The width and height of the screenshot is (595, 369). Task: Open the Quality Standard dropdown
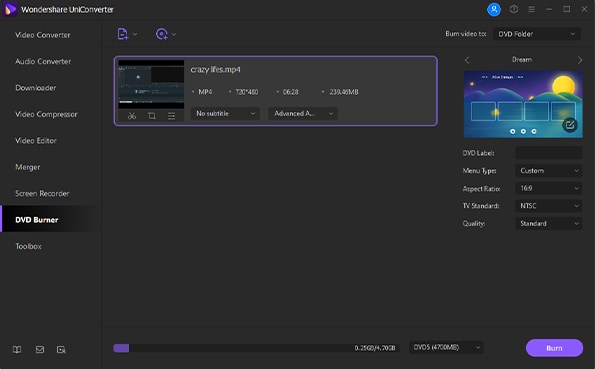[548, 224]
